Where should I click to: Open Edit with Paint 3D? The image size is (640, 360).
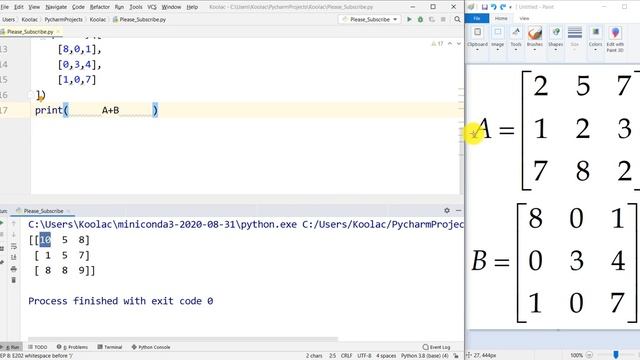(x=615, y=39)
